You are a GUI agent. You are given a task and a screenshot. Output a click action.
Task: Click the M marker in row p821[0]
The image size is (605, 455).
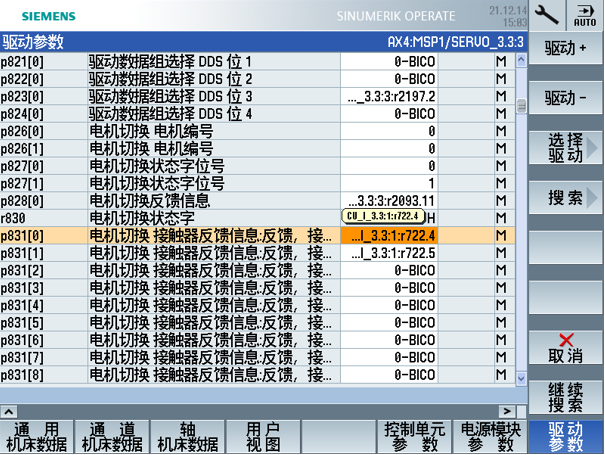pos(501,62)
